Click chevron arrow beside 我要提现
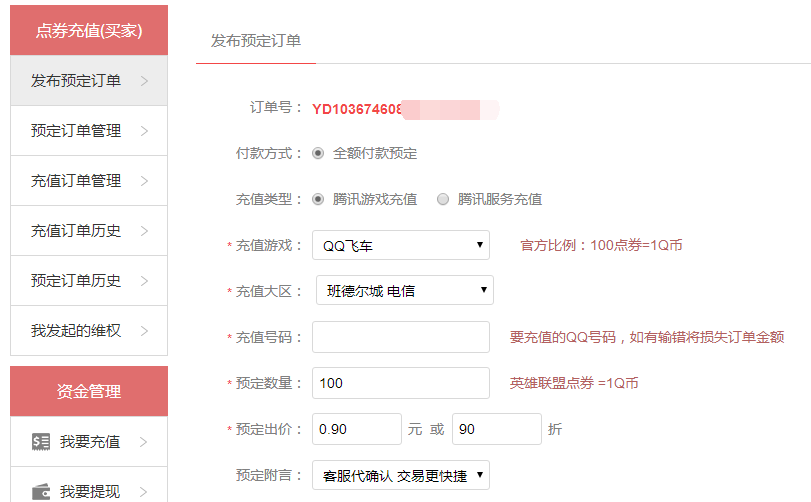 click(144, 492)
